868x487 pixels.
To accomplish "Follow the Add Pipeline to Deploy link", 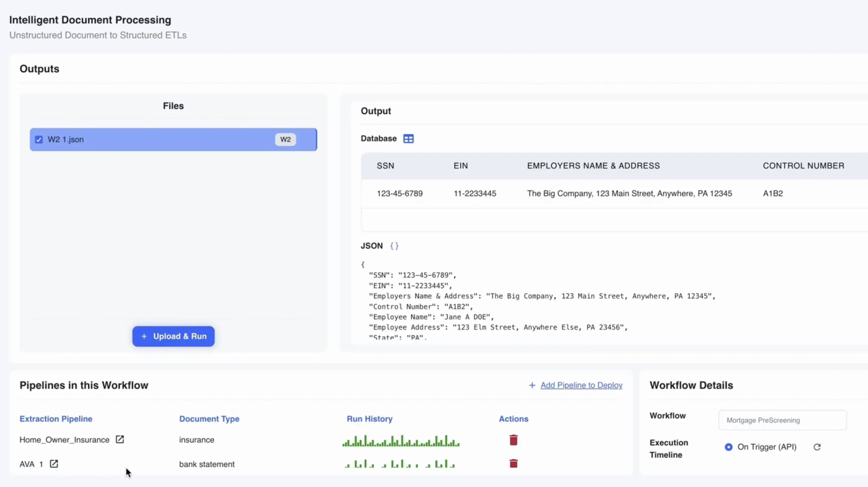I will point(581,385).
